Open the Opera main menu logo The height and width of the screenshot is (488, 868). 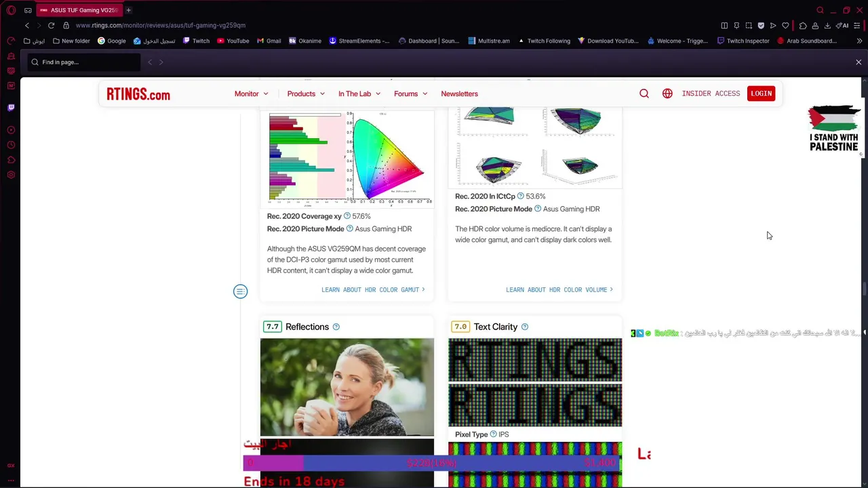(11, 10)
